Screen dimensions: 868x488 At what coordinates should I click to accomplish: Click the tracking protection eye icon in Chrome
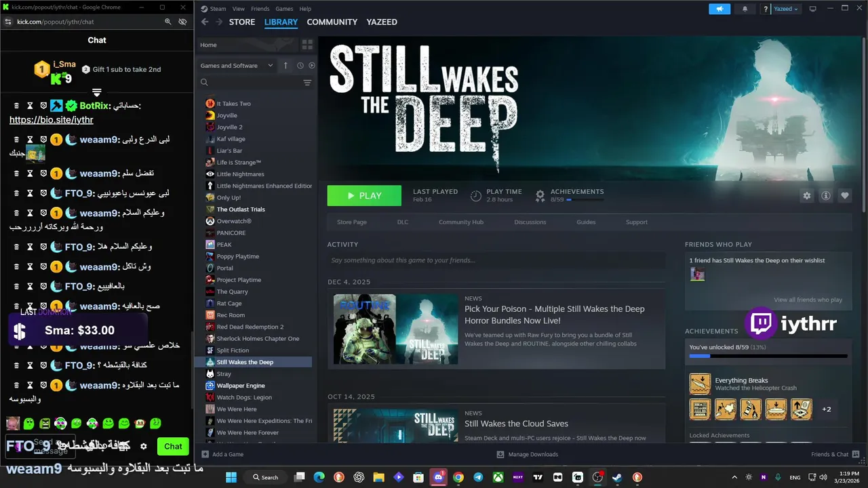tap(182, 22)
